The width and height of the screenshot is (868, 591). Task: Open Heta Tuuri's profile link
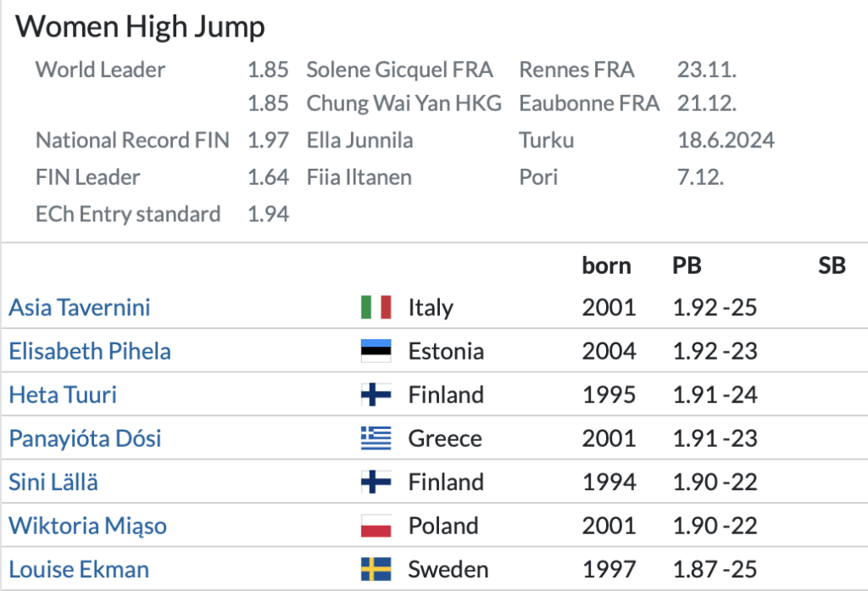(x=63, y=394)
